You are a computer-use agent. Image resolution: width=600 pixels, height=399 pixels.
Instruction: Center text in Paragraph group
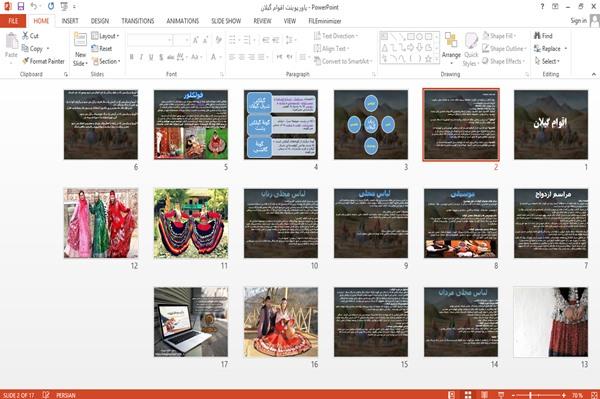coord(241,57)
